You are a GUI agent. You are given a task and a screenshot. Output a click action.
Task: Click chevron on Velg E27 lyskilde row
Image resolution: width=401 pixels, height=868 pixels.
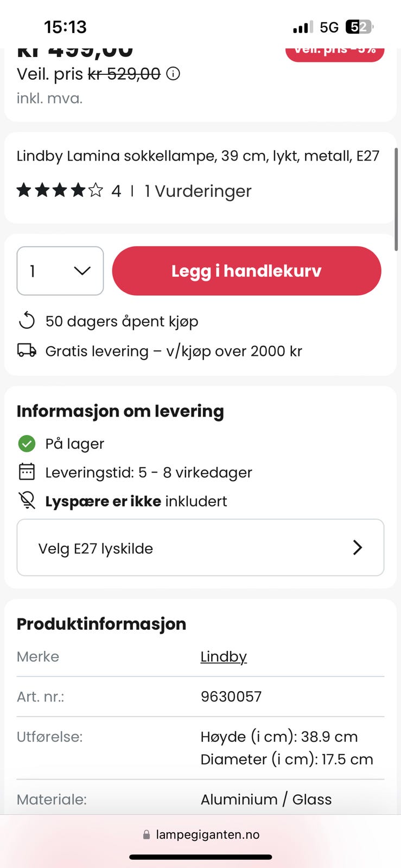click(358, 547)
